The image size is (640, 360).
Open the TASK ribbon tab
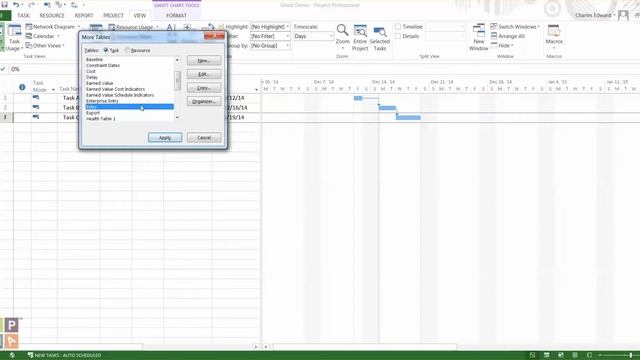(x=23, y=16)
